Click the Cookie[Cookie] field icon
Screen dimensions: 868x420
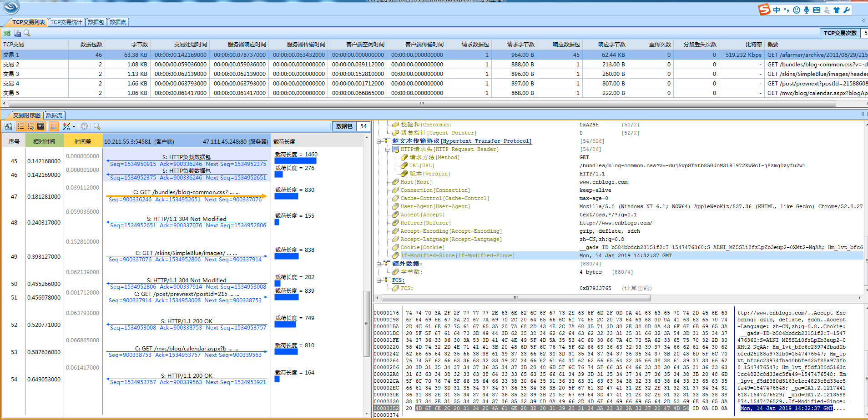[x=396, y=247]
